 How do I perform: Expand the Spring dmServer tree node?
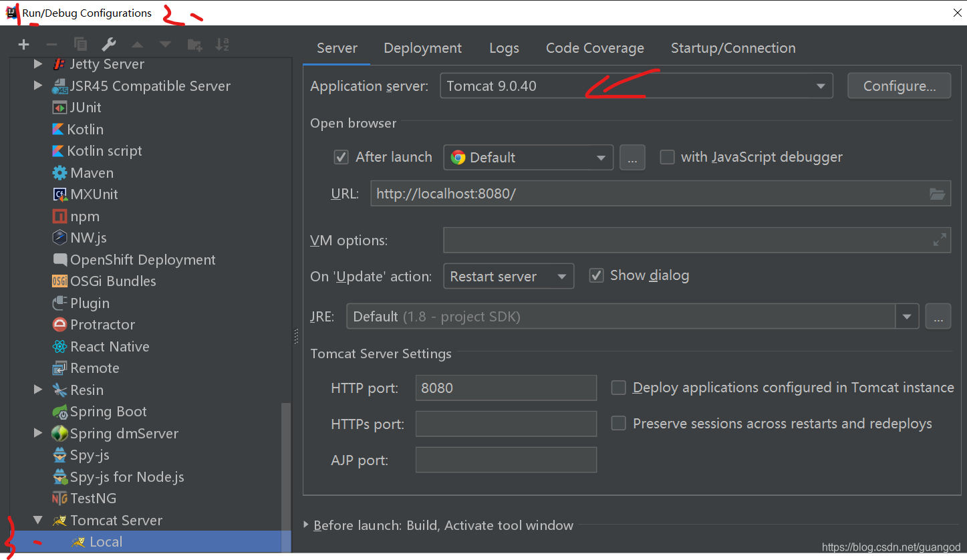(38, 434)
